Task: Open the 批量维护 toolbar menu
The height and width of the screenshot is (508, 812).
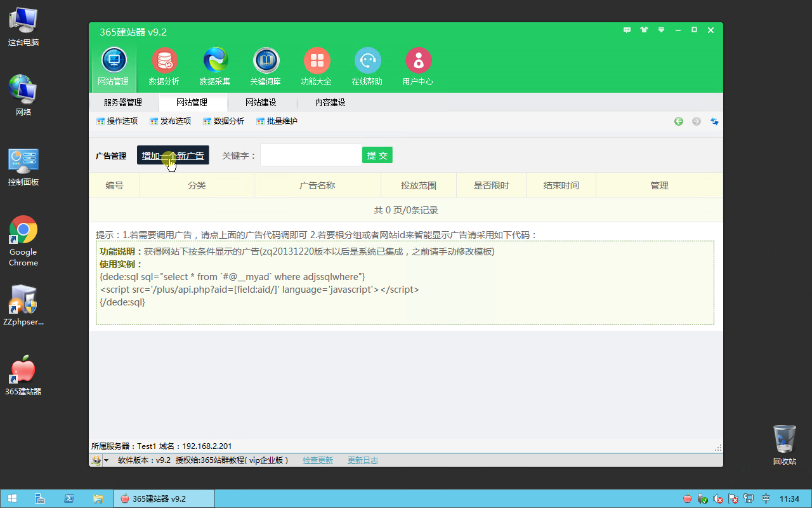Action: coord(277,121)
